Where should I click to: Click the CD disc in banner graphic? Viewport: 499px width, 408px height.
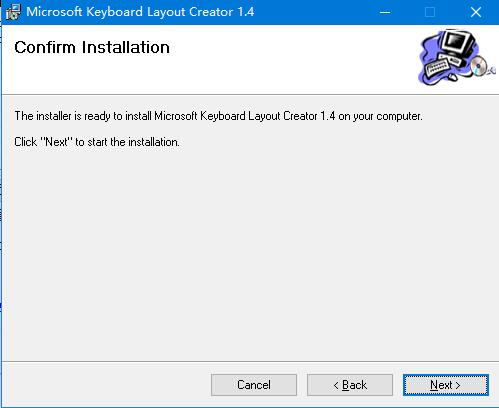pos(479,65)
